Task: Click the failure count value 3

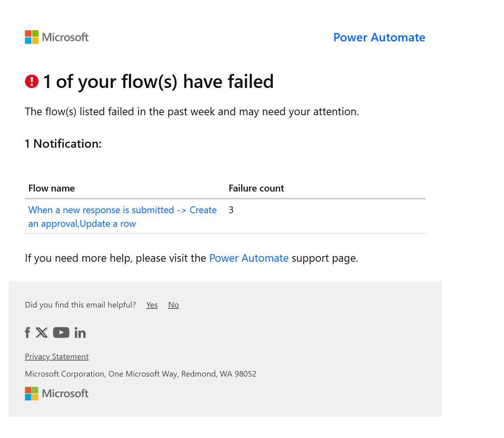Action: [x=231, y=210]
